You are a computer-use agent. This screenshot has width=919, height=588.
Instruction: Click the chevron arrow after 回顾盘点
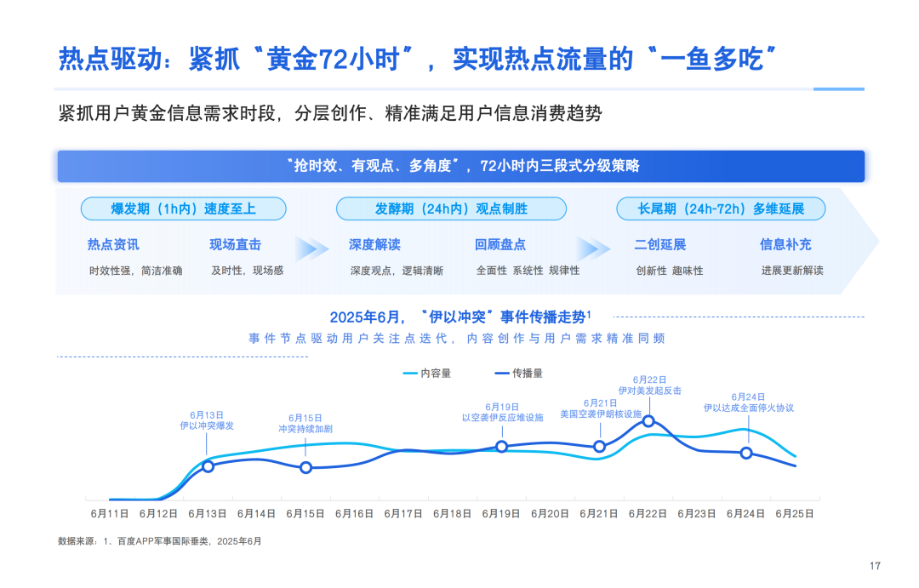(x=593, y=247)
